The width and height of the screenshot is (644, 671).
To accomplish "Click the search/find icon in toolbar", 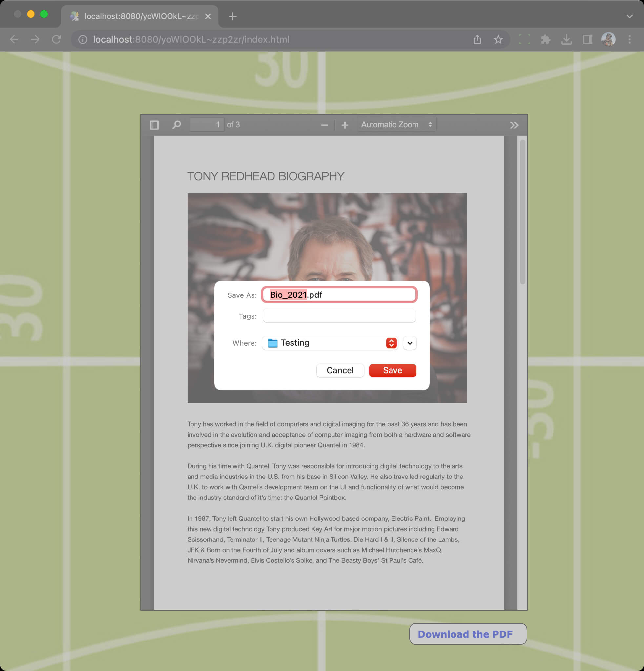I will [176, 125].
